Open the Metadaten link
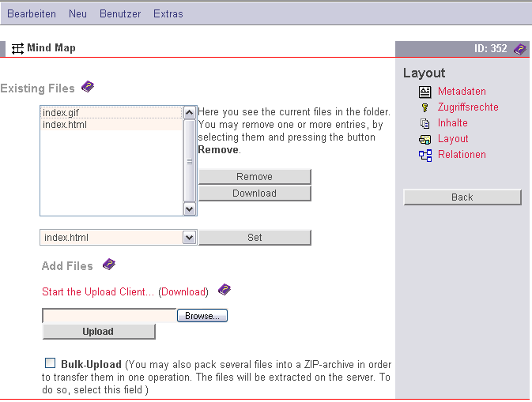 462,91
